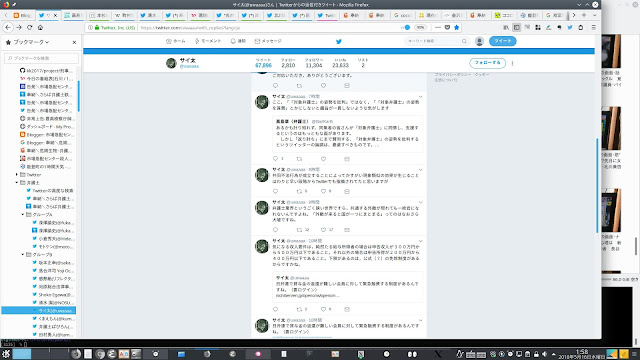Click the フォローする button
The height and width of the screenshot is (360, 640).
click(x=487, y=63)
